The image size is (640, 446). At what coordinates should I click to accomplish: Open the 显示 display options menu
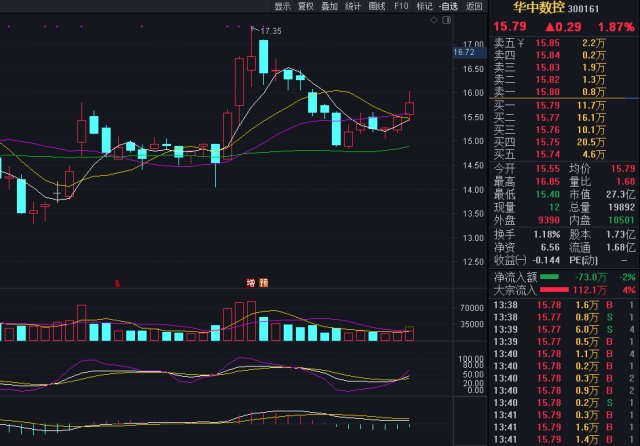[x=284, y=6]
